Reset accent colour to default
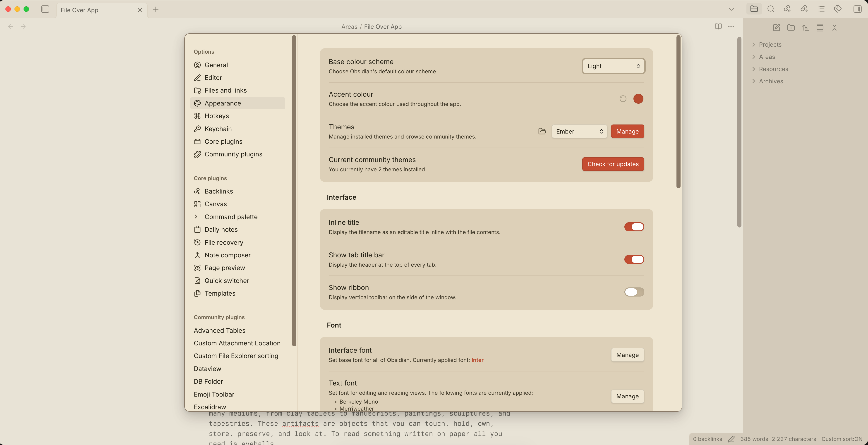Image resolution: width=868 pixels, height=445 pixels. pos(623,99)
